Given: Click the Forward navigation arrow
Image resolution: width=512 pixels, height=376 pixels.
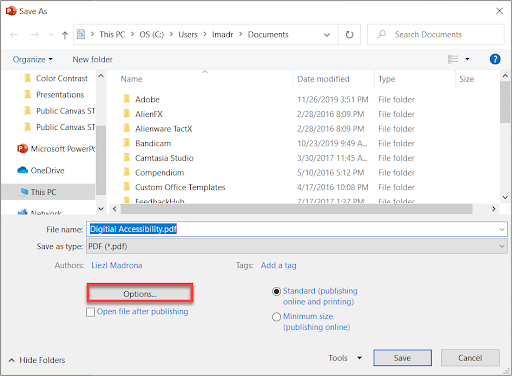Looking at the screenshot, I should pyautogui.click(x=35, y=35).
